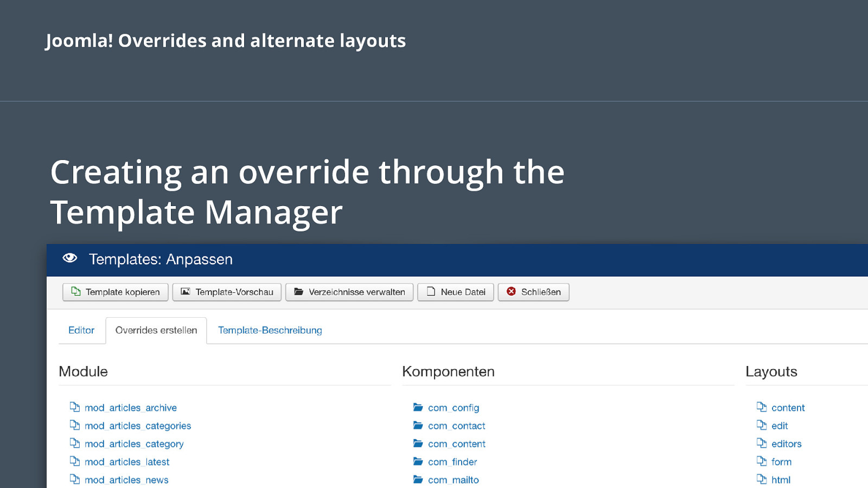Click the html layout link
Screen dimensions: 868x488
pyautogui.click(x=781, y=480)
